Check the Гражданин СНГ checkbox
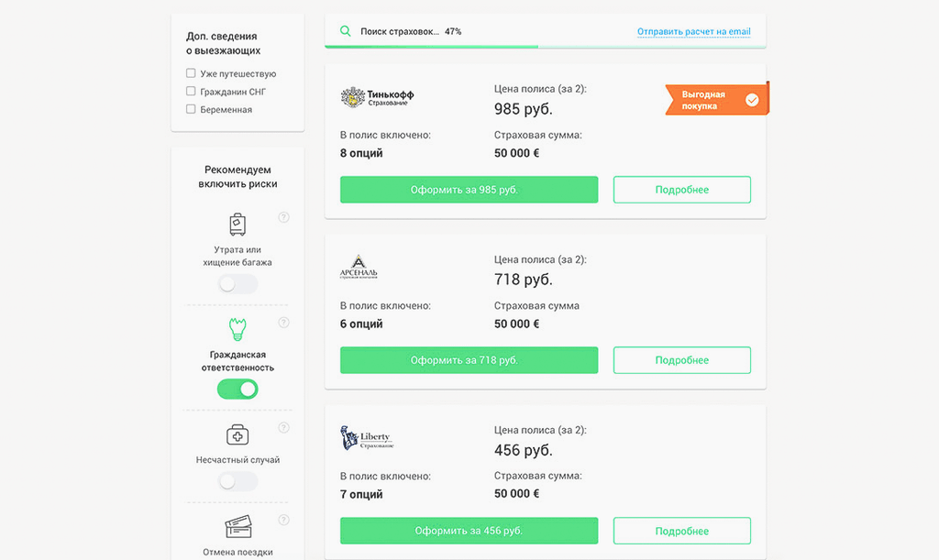939x560 pixels. [x=191, y=91]
